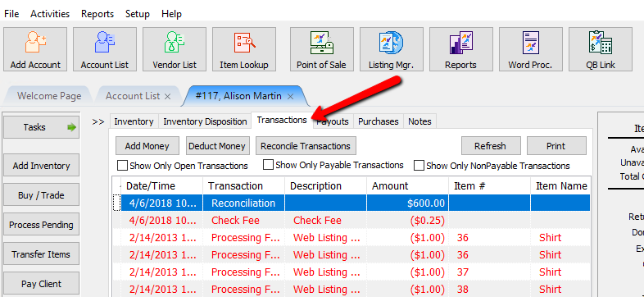Switch to the Notes tab

tap(420, 121)
